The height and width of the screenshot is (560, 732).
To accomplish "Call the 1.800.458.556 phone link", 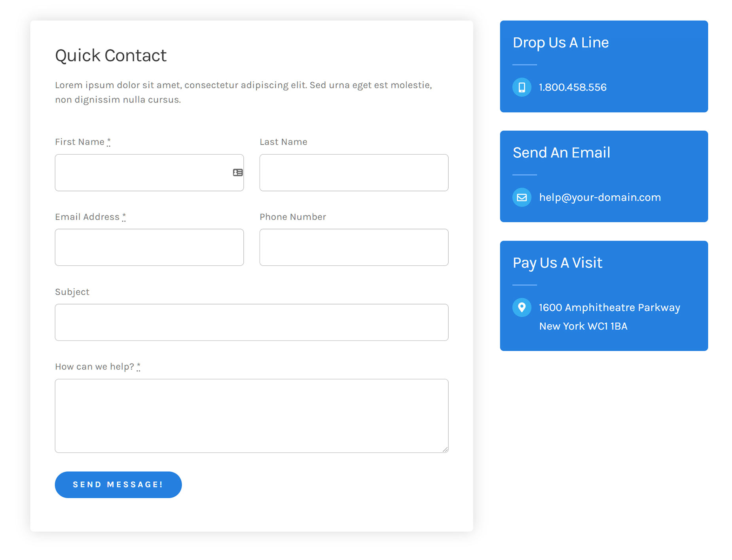I will [x=573, y=87].
